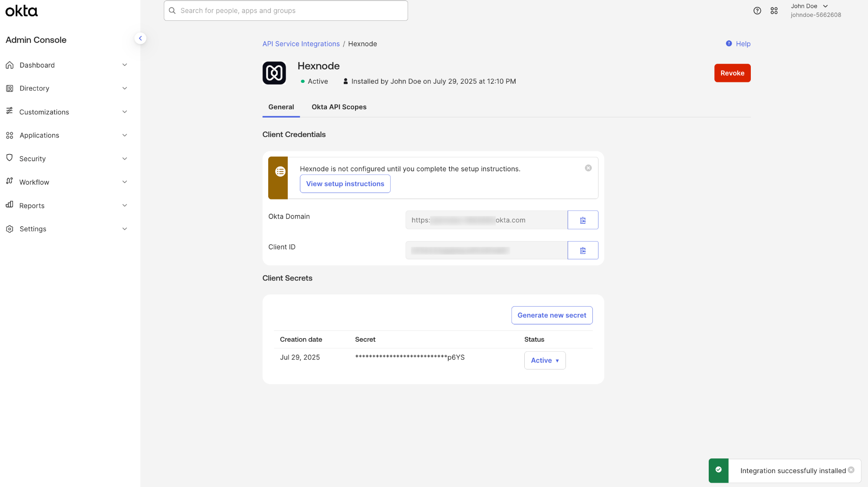Viewport: 868px width, 487px height.
Task: Click the setup notice list icon
Action: point(280,172)
